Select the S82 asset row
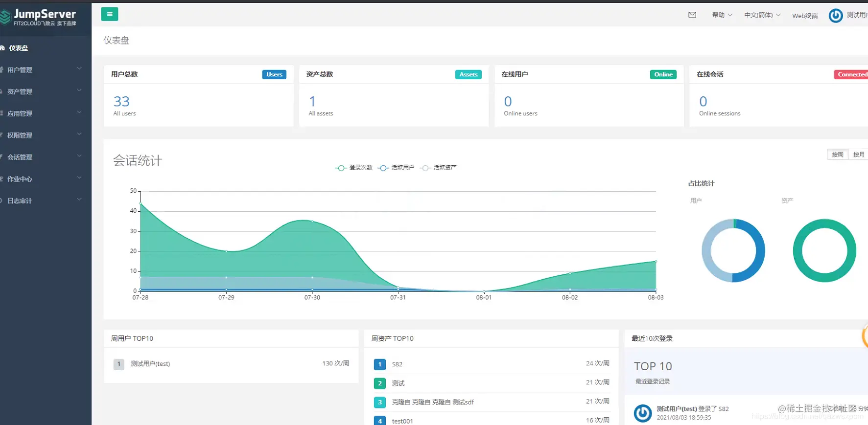The height and width of the screenshot is (425, 868). pos(492,364)
